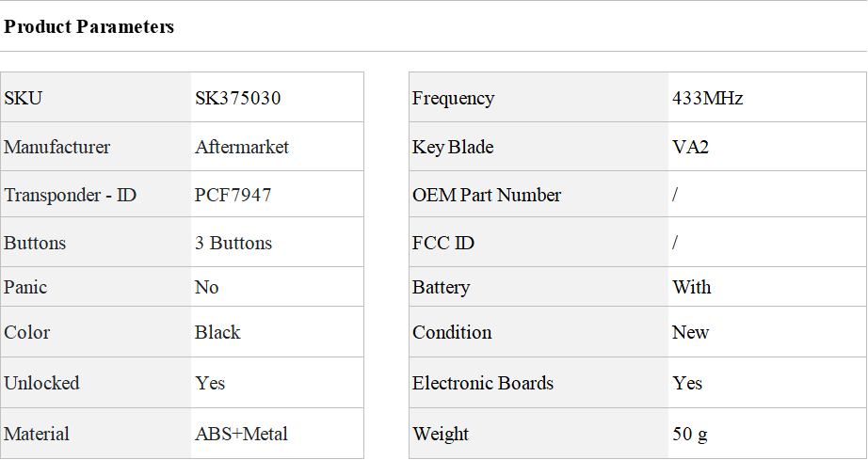Click the Condition value New
The width and height of the screenshot is (868, 460).
point(691,332)
